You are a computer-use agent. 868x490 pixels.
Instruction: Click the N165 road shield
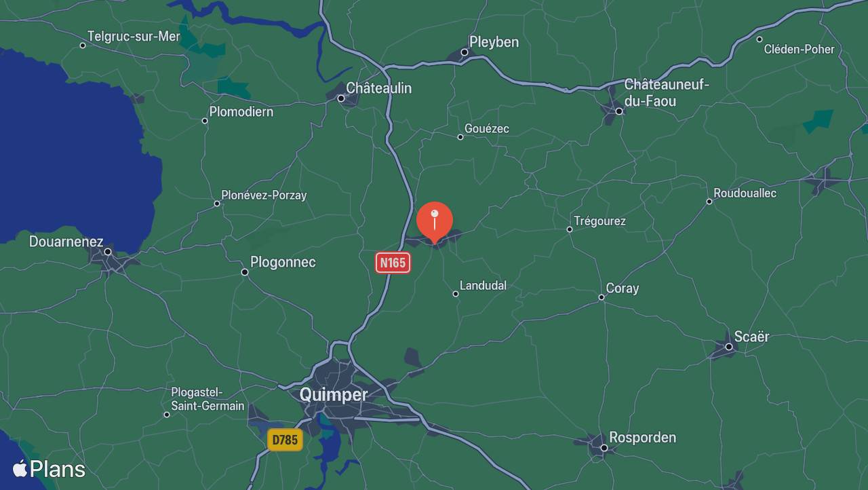[x=393, y=263]
